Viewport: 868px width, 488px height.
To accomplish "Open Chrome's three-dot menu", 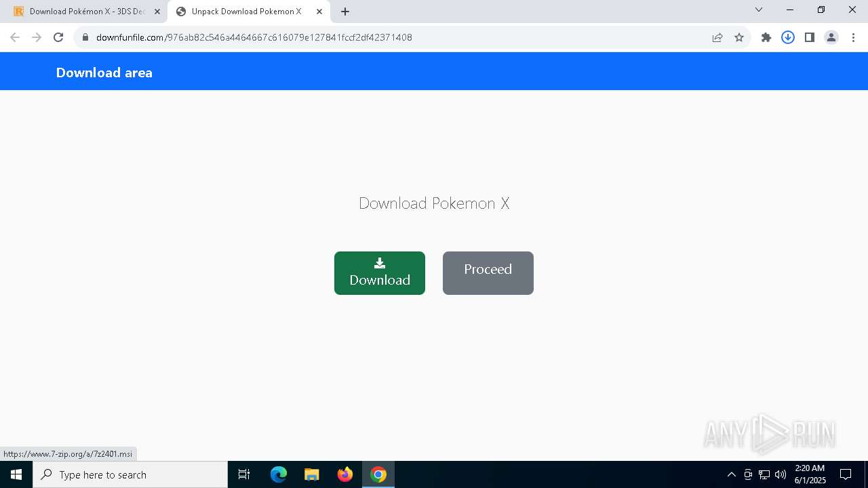I will (853, 37).
